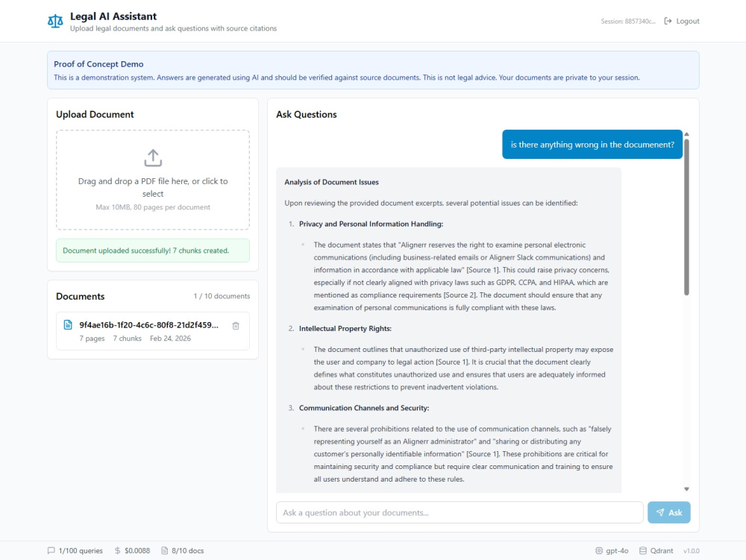Image resolution: width=746 pixels, height=560 pixels.
Task: Click the subtitle about source citations
Action: [173, 28]
